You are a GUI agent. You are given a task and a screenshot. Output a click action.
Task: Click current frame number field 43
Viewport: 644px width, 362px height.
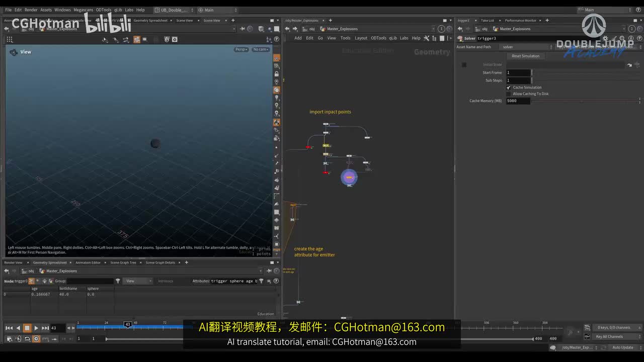[57, 328]
